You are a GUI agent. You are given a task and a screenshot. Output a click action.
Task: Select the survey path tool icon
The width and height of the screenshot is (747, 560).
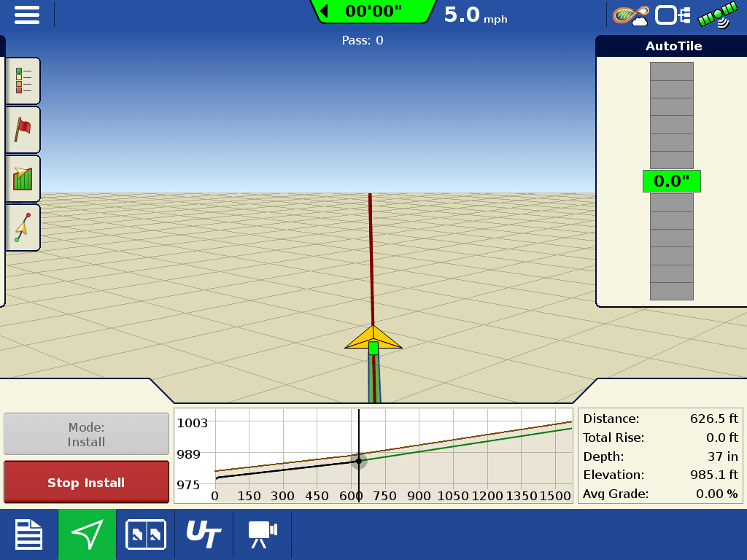point(23,227)
